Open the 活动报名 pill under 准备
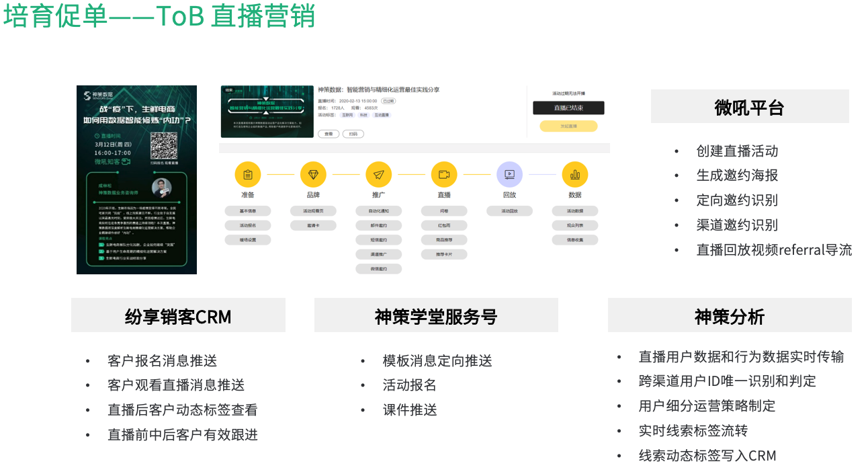The height and width of the screenshot is (474, 868). pos(248,225)
